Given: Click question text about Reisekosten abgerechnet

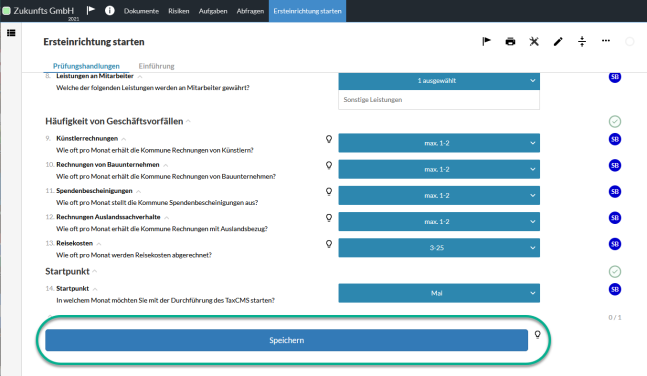Looking at the screenshot, I should (134, 255).
